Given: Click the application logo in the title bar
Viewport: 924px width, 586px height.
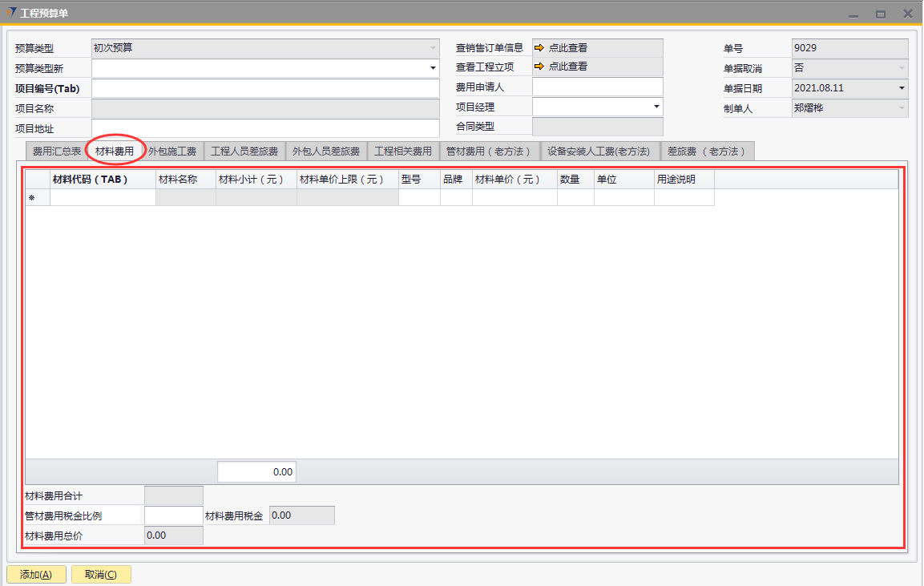Looking at the screenshot, I should click(x=11, y=13).
